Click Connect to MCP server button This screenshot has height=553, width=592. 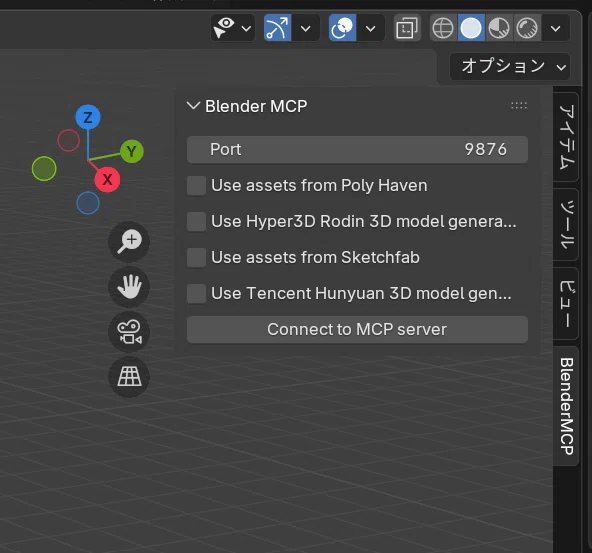pos(357,330)
